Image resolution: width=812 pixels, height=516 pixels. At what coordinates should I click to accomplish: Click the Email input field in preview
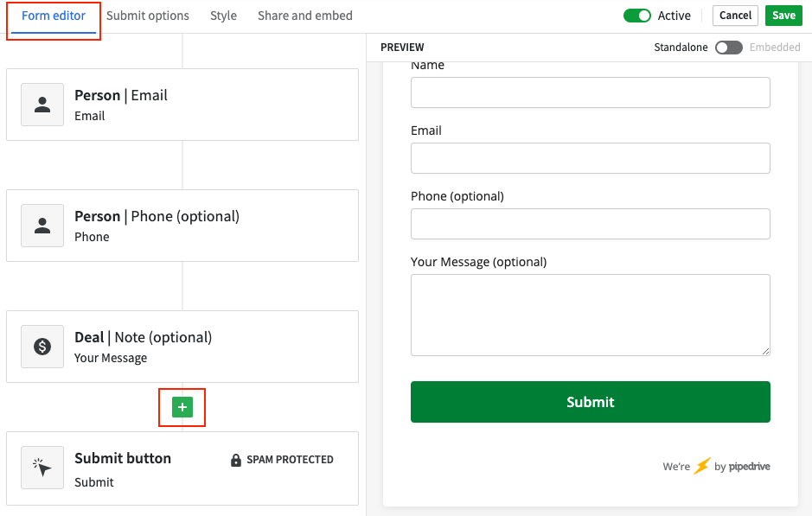[591, 158]
